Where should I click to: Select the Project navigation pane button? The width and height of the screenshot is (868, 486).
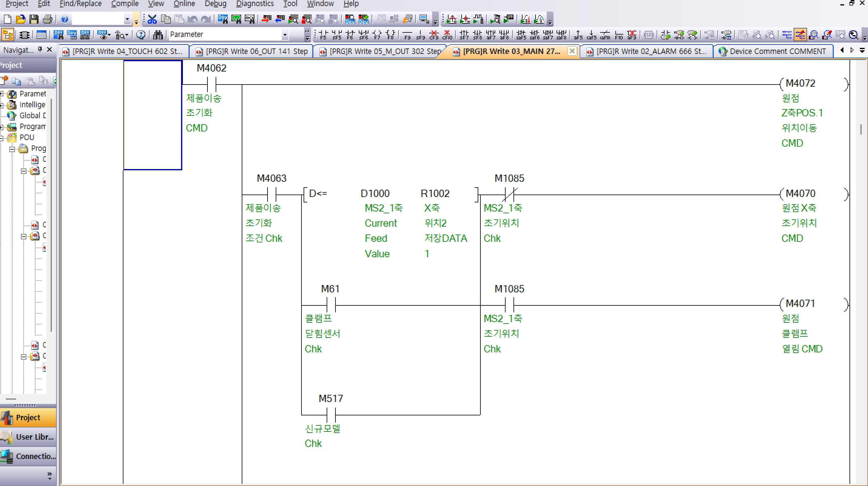(28, 418)
